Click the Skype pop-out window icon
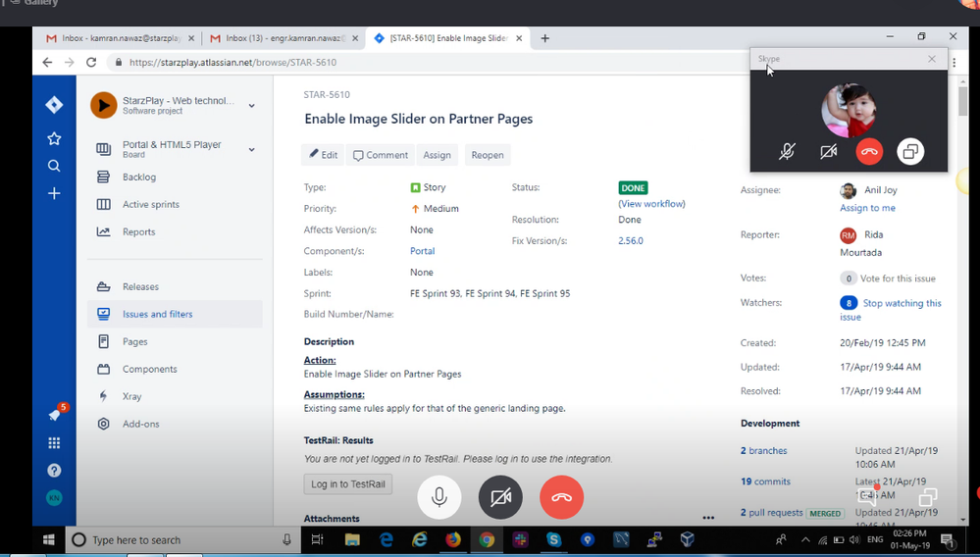The image size is (980, 557). [910, 152]
